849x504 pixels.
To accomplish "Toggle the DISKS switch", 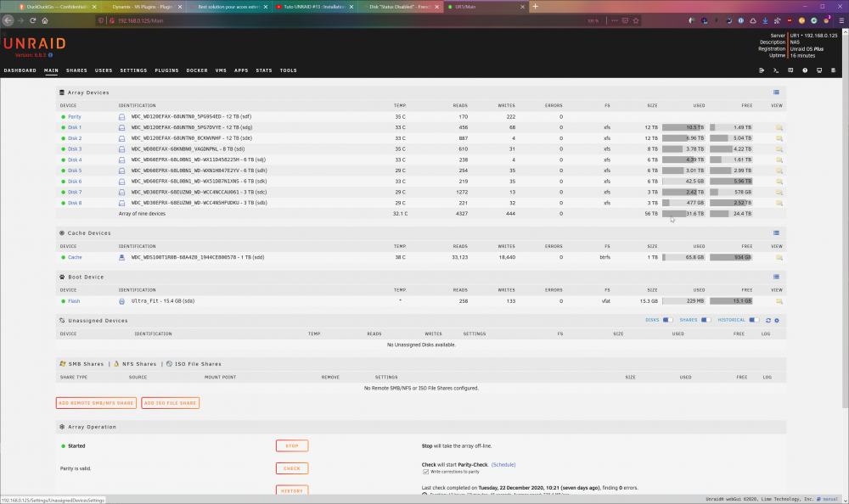I will pos(667,320).
